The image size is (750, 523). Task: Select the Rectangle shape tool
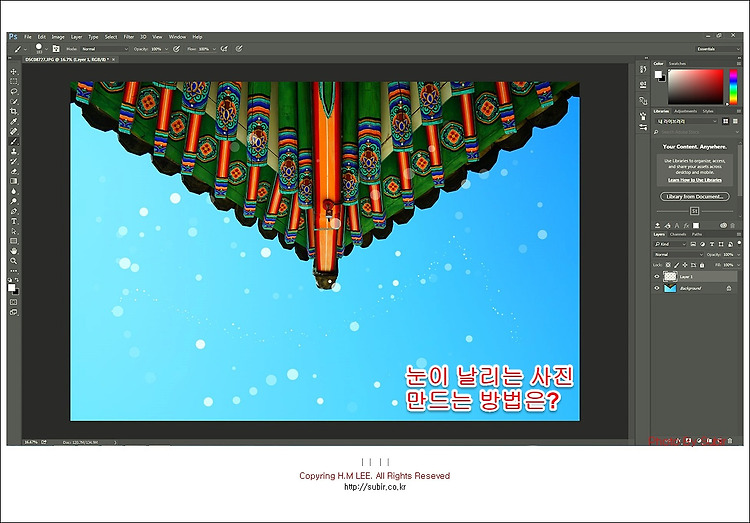[14, 241]
